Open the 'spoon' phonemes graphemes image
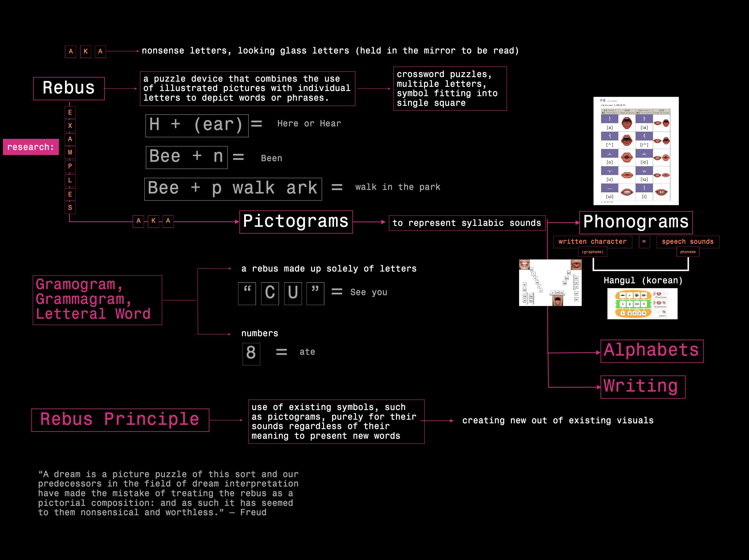 click(642, 304)
